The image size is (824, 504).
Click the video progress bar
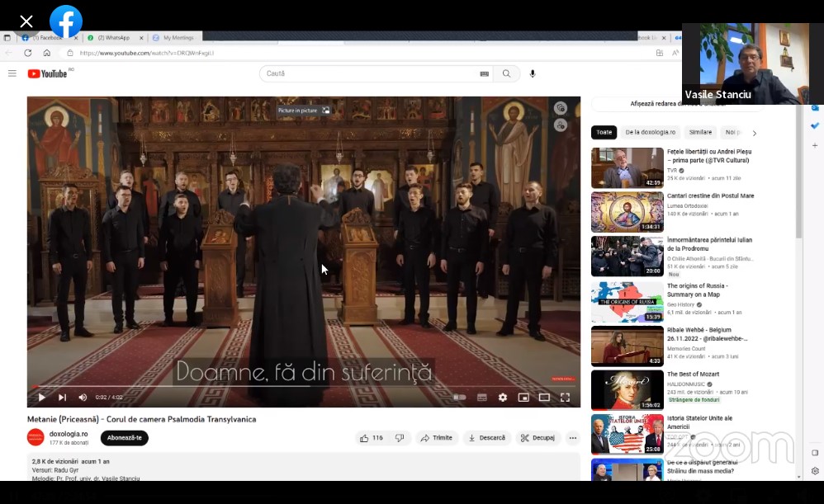(303, 386)
